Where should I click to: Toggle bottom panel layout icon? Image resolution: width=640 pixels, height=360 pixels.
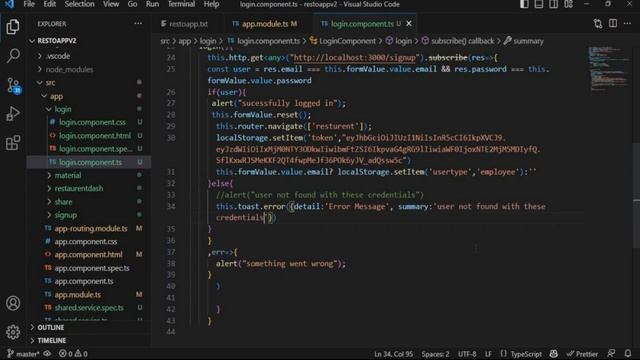click(539, 4)
